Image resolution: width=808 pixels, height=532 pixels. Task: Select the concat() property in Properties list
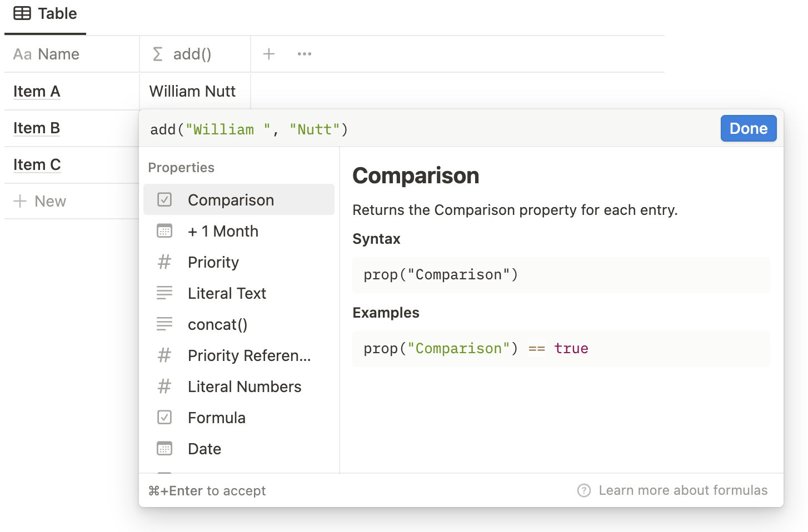[x=218, y=324]
